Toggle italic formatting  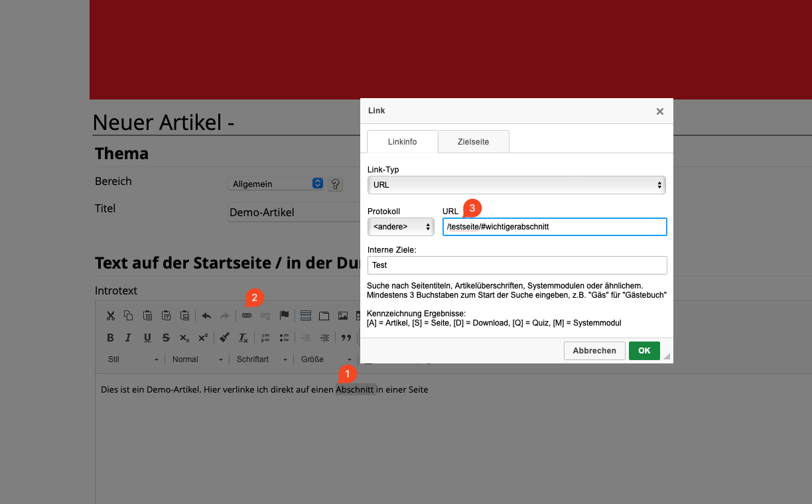coord(129,338)
